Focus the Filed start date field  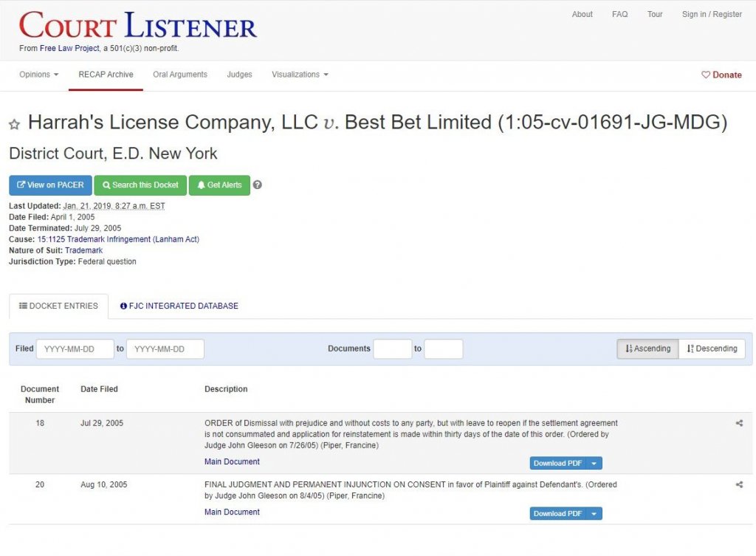75,349
